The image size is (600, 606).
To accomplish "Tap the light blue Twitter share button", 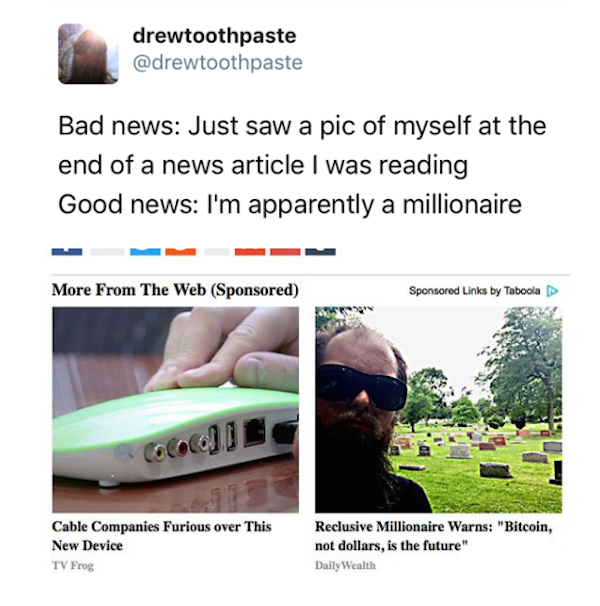I will [145, 252].
